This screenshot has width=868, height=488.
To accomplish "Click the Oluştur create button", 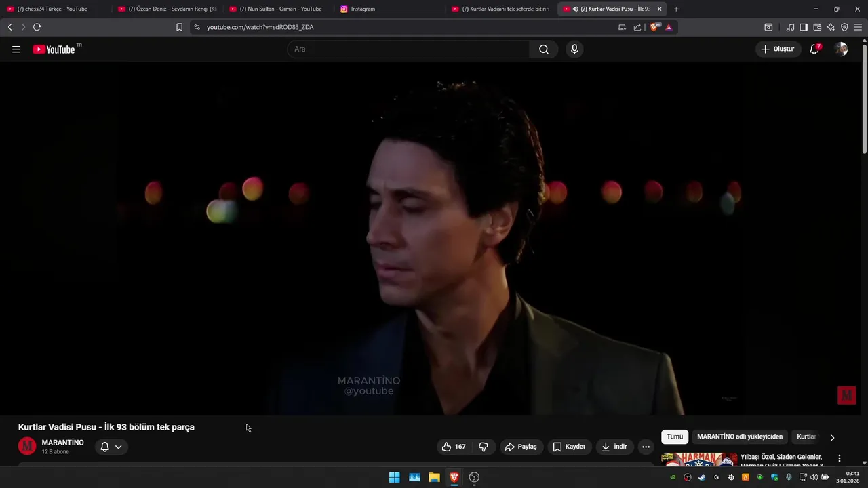I will [x=778, y=49].
